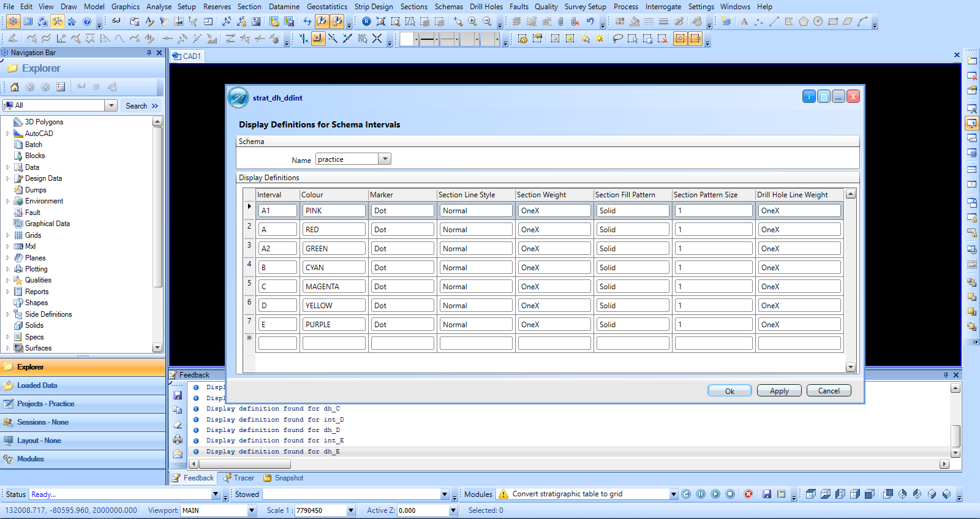
Task: Click the blue Help question mark icon
Action: point(87,21)
